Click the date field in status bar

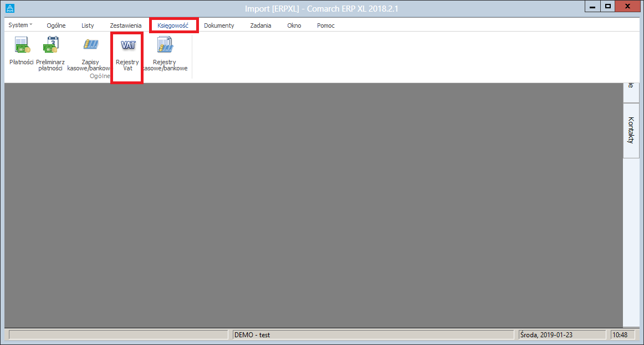click(561, 335)
